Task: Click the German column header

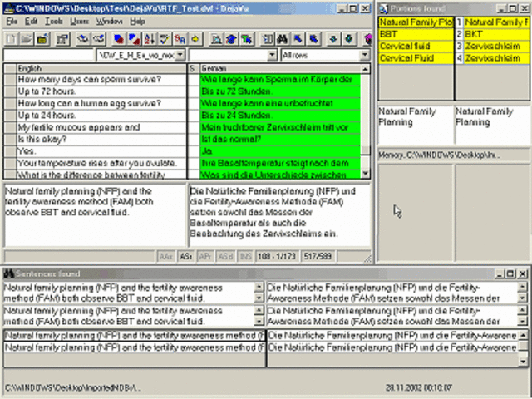Action: (280, 69)
